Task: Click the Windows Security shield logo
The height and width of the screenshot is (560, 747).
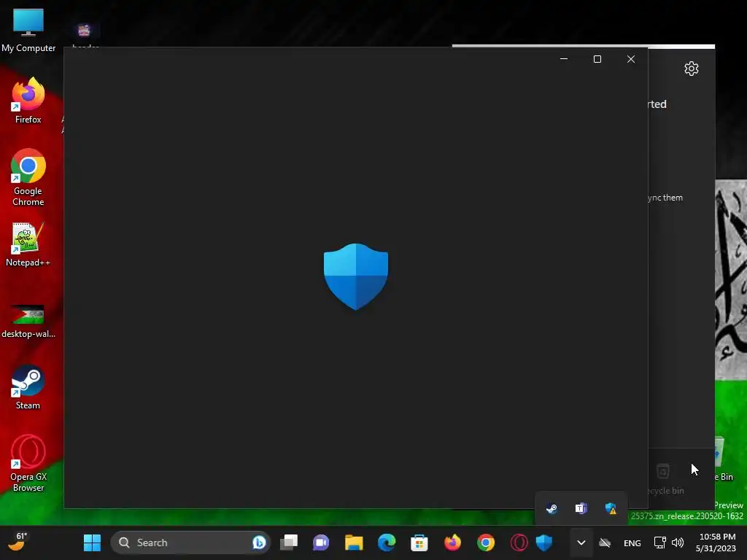Action: pos(356,276)
